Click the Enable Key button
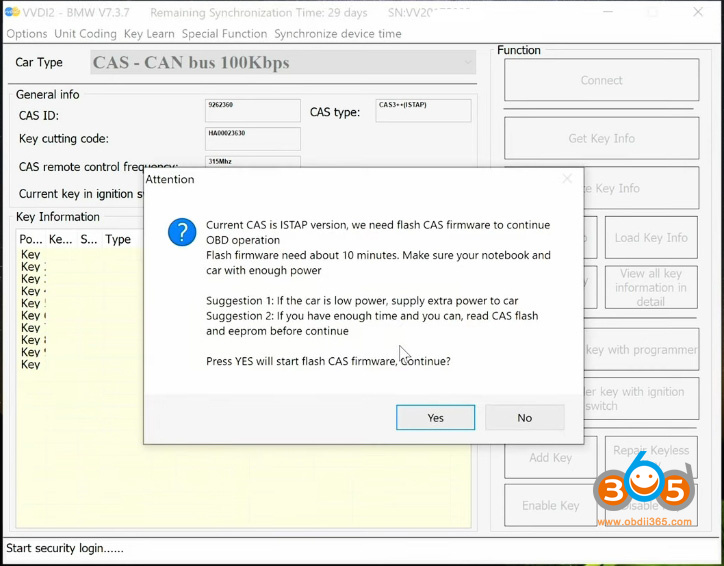Image resolution: width=724 pixels, height=566 pixels. click(550, 505)
